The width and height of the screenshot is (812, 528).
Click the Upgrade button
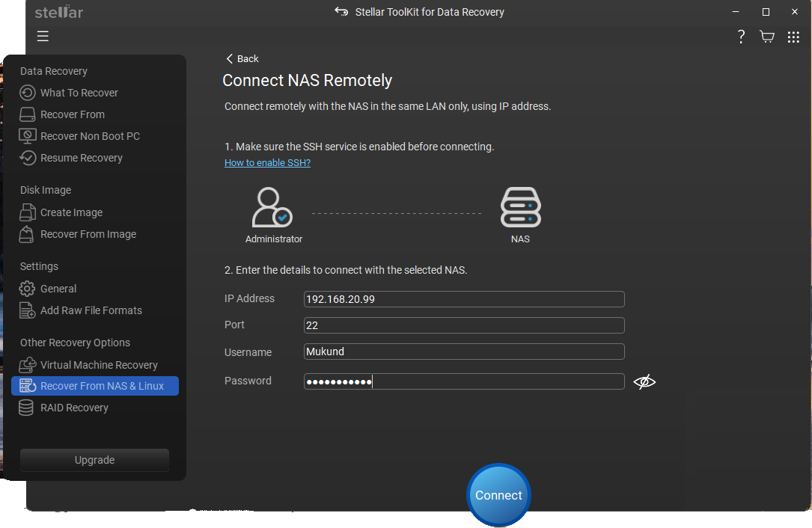coord(94,460)
